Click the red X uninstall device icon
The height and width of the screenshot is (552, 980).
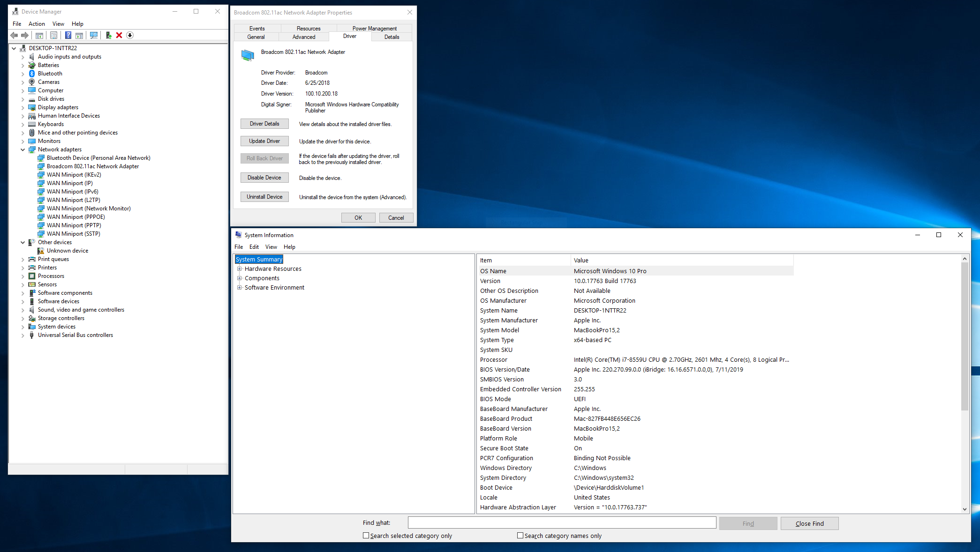[x=119, y=35]
